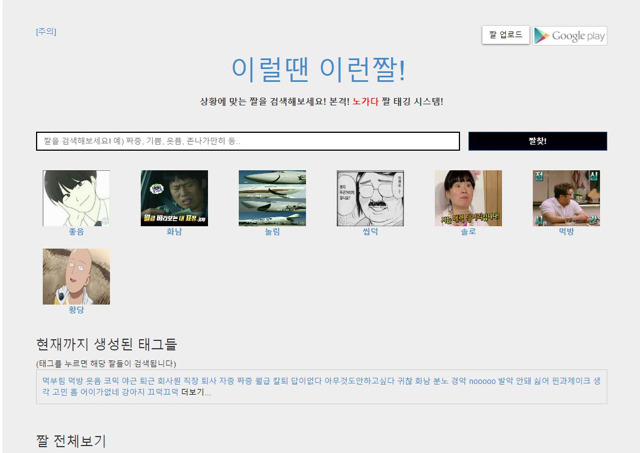Focus the 짤 search input field
640x453 pixels.
point(248,141)
